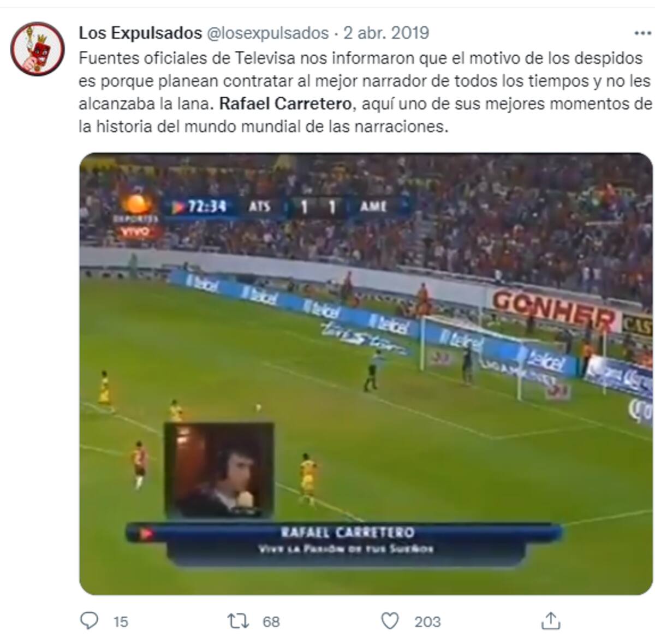Open the 2 abr. 2019 timestamp

[386, 33]
